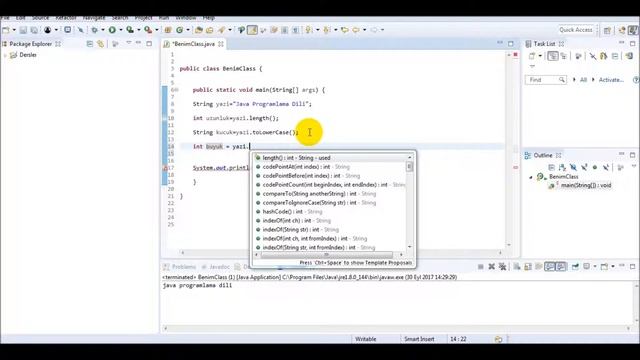The image size is (640, 360).
Task: Open the Project menu
Action: [143, 18]
